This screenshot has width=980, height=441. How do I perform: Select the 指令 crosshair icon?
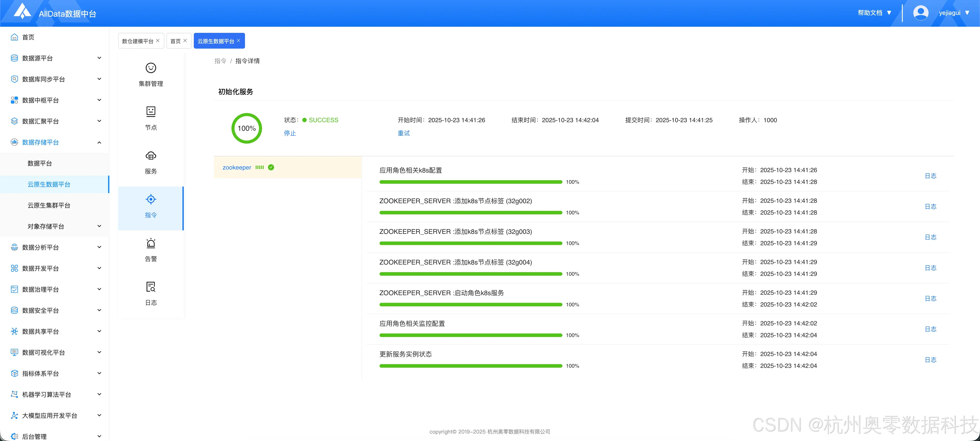coord(151,199)
